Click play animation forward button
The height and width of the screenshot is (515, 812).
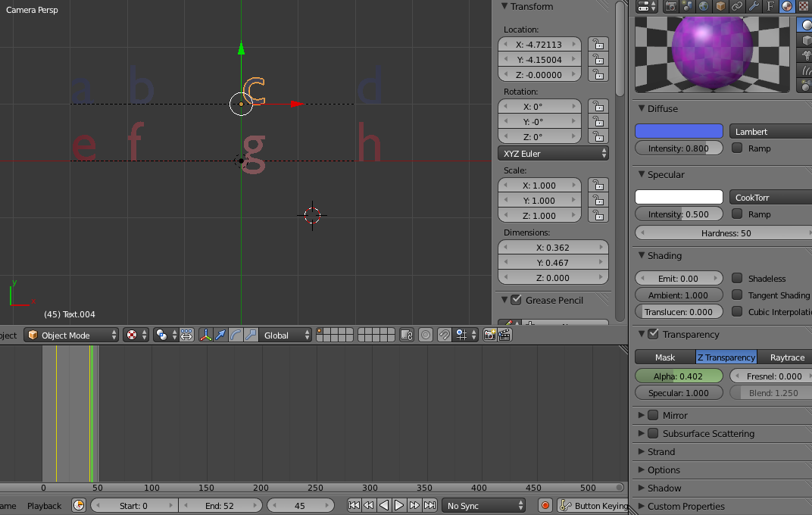tap(398, 506)
